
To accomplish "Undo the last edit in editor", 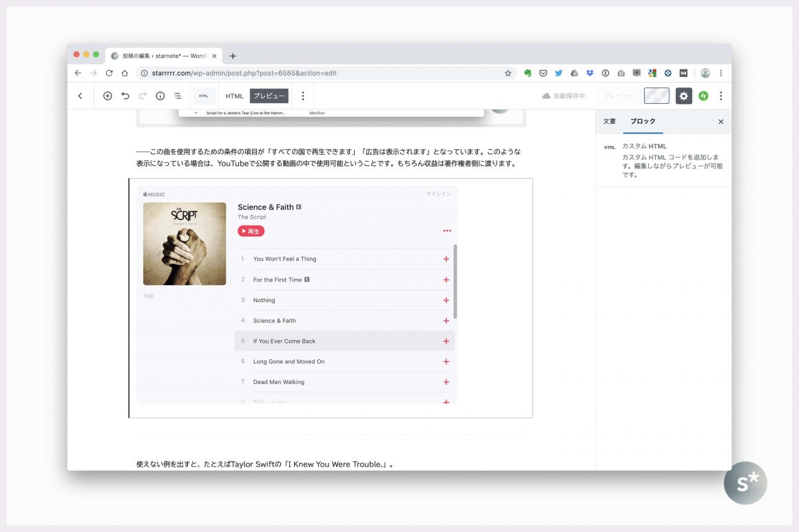I will click(x=125, y=96).
